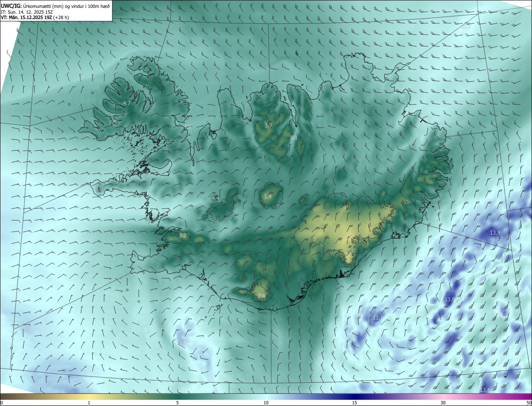Image resolution: width=532 pixels, height=406 pixels.
Task: Click the 6.0 value on the western peninsula
Action: pyautogui.click(x=99, y=189)
